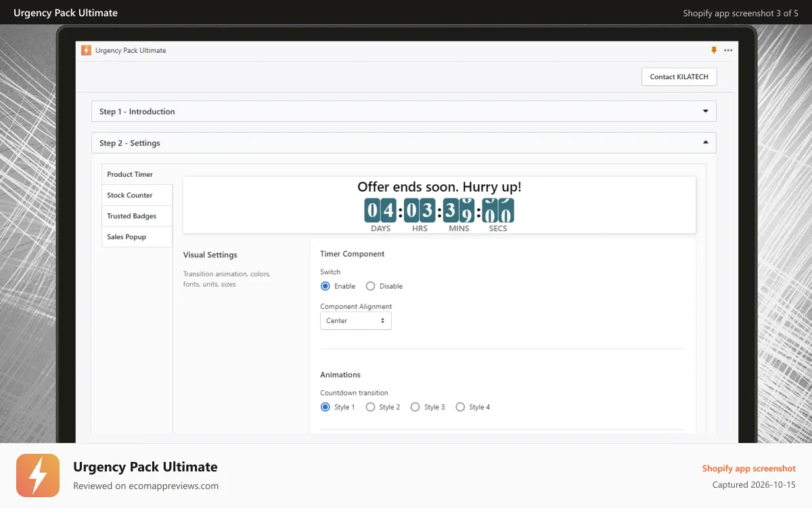This screenshot has width=812, height=508.
Task: Choose countdown transition Style 2
Action: [370, 407]
